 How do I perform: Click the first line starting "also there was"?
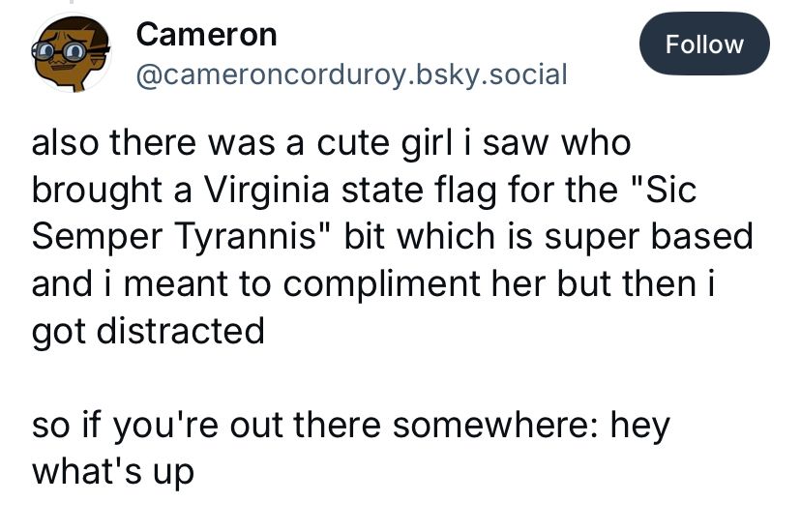pyautogui.click(x=331, y=143)
